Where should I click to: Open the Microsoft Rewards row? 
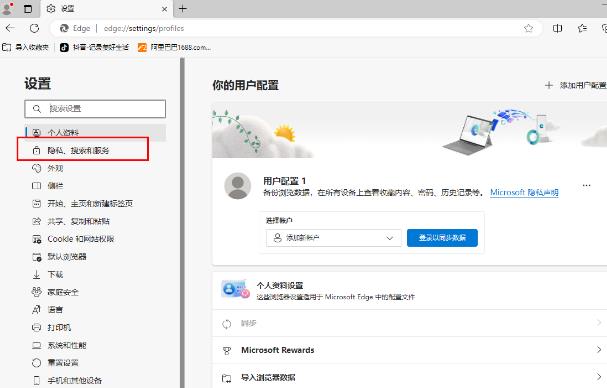[410, 350]
